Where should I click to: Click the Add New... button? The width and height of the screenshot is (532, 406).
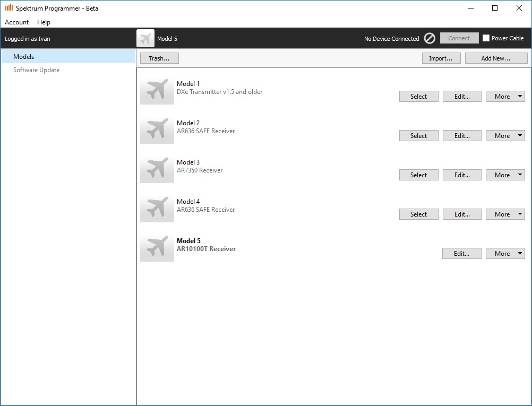[x=496, y=58]
